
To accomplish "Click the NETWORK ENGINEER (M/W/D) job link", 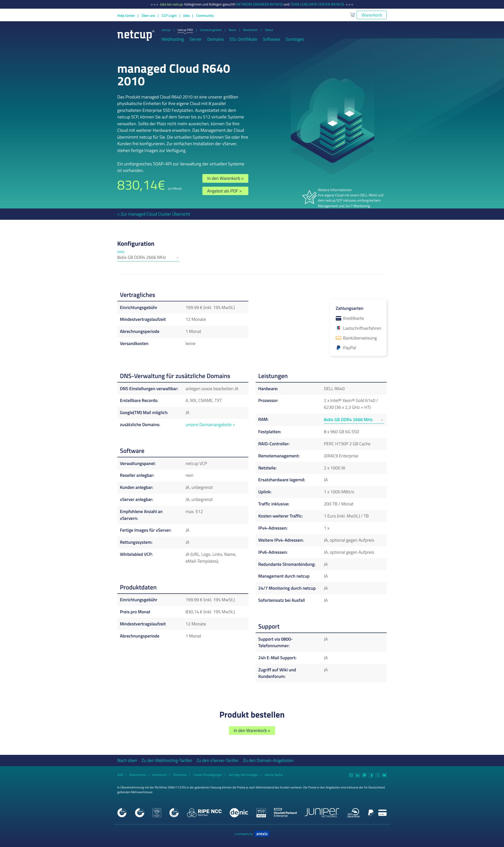I will coord(259,4).
